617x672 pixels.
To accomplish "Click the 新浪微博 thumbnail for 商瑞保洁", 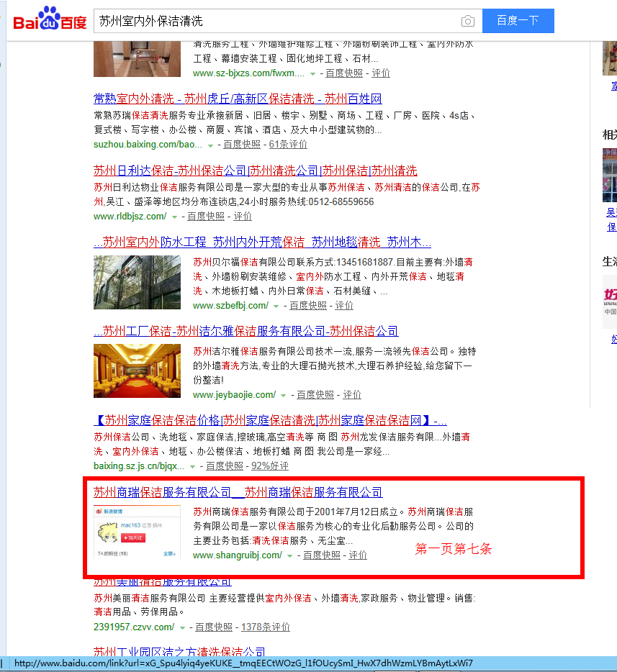I will [138, 532].
